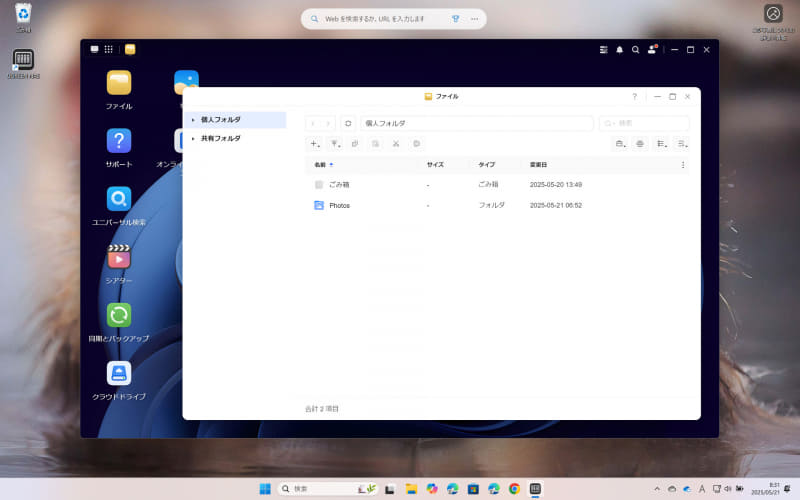Open the user account icon in NAS top bar
Screen dimensions: 800x500
pyautogui.click(x=652, y=49)
